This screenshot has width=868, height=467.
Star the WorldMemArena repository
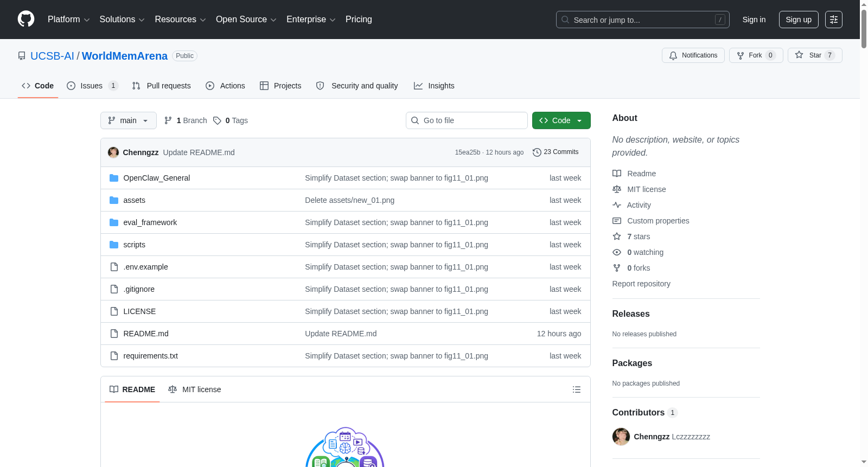[815, 55]
